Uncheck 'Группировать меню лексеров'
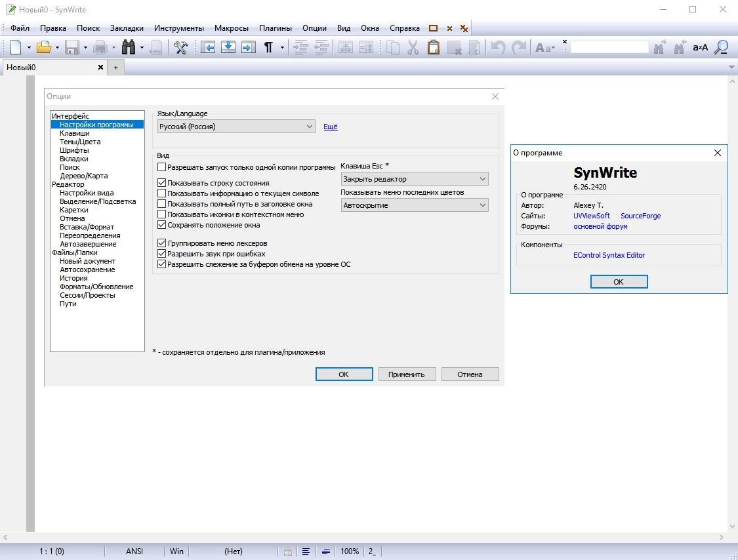 point(161,243)
